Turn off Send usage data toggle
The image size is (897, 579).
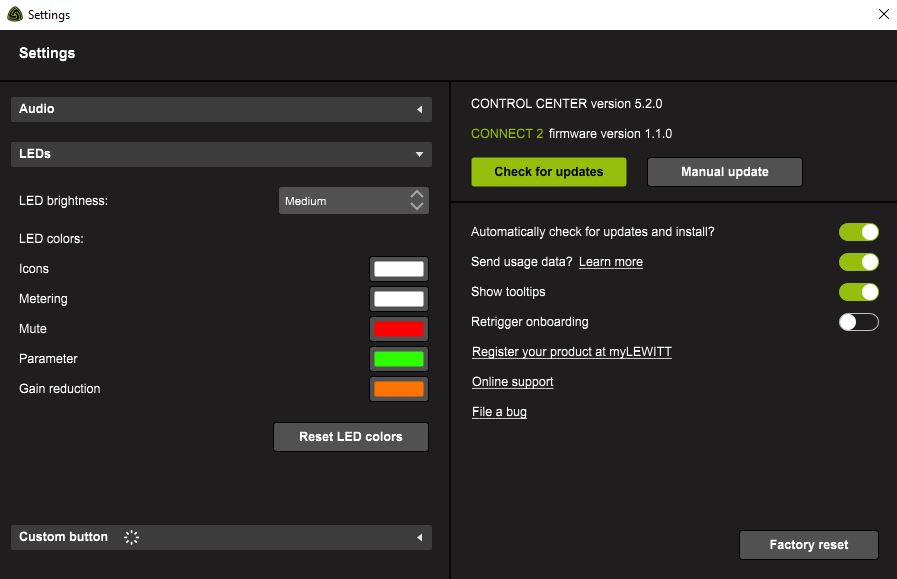pyautogui.click(x=859, y=262)
